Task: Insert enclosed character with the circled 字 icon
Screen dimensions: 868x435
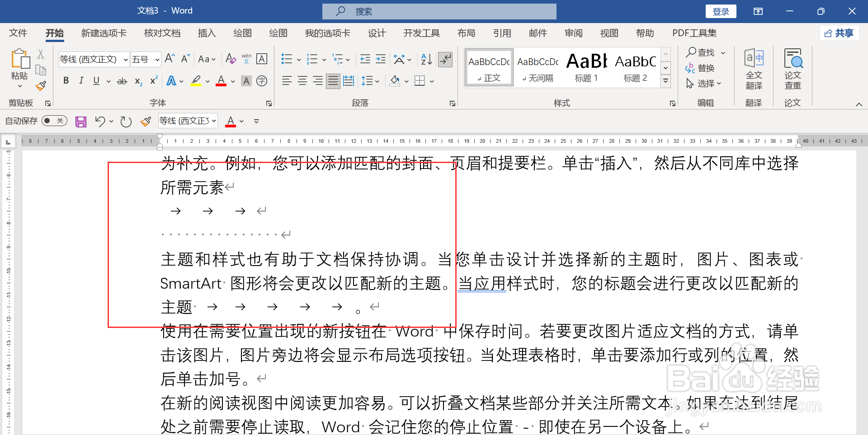Action: 262,81
